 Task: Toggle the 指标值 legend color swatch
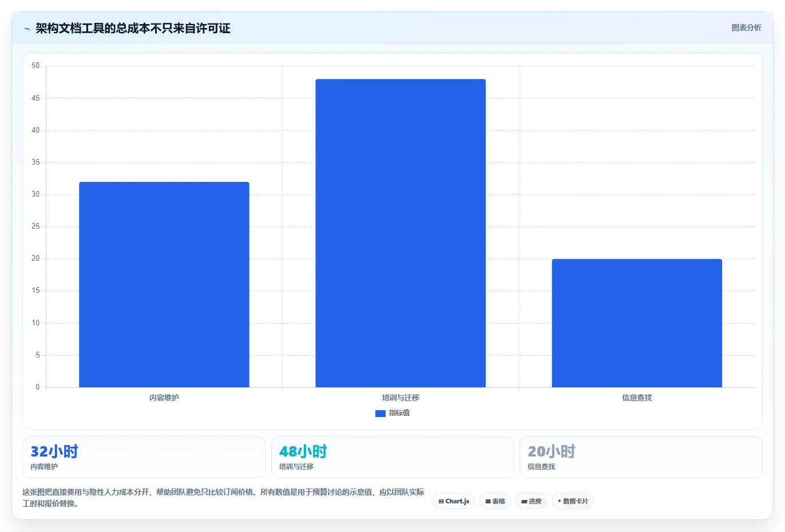[x=380, y=413]
